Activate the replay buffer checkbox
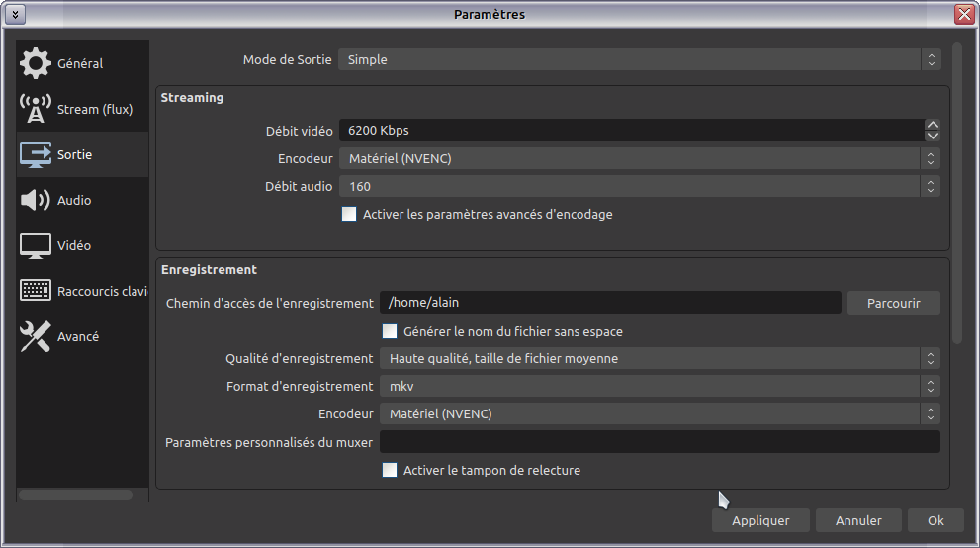Screen dimensions: 980x548 click(x=390, y=470)
